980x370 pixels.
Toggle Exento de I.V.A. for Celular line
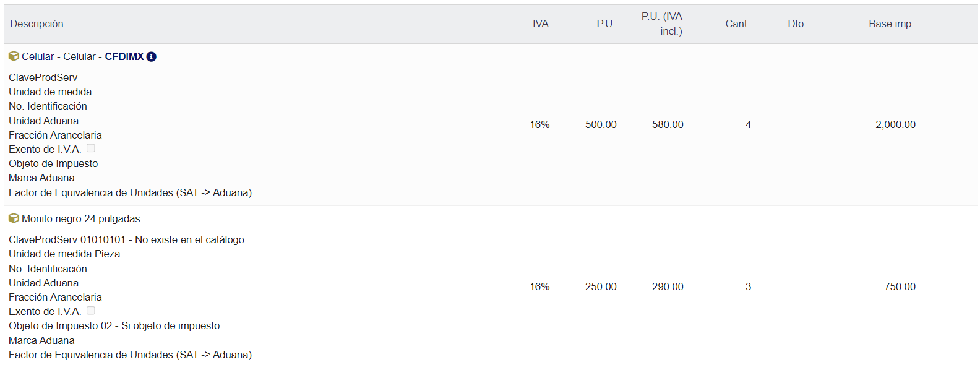91,148
